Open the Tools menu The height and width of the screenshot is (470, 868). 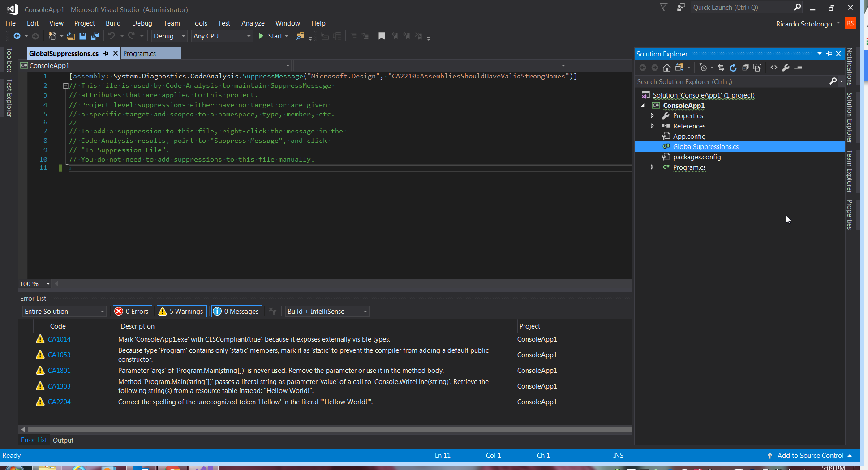(x=199, y=23)
